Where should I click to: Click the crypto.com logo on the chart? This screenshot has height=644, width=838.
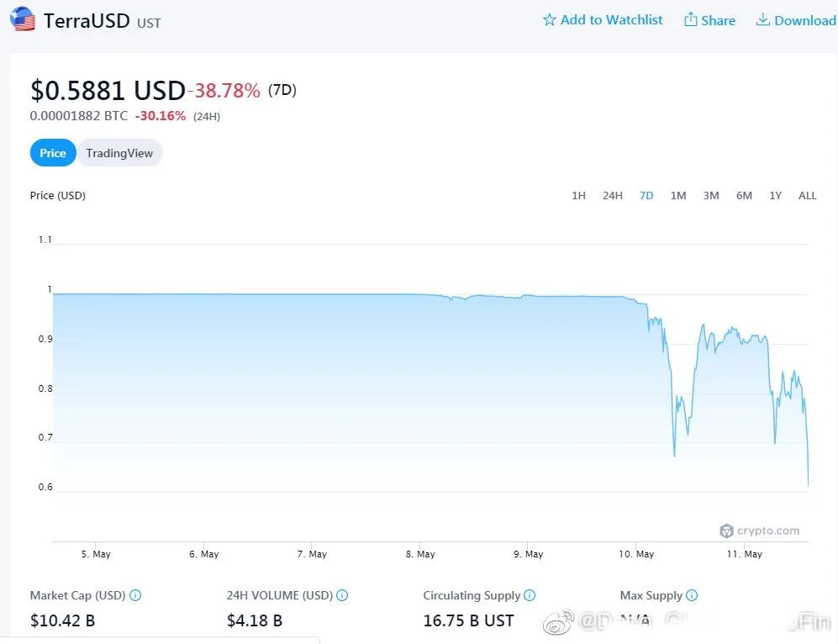[760, 531]
